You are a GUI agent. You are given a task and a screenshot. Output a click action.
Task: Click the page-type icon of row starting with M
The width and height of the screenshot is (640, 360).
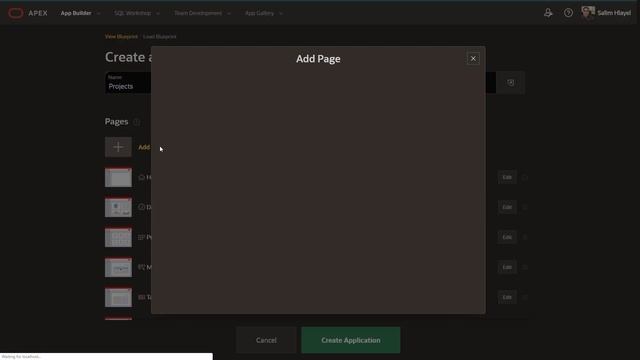click(x=141, y=267)
